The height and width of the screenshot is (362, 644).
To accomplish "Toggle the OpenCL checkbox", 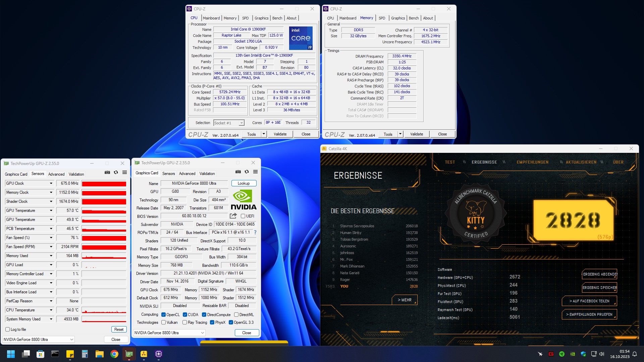I will (x=164, y=315).
